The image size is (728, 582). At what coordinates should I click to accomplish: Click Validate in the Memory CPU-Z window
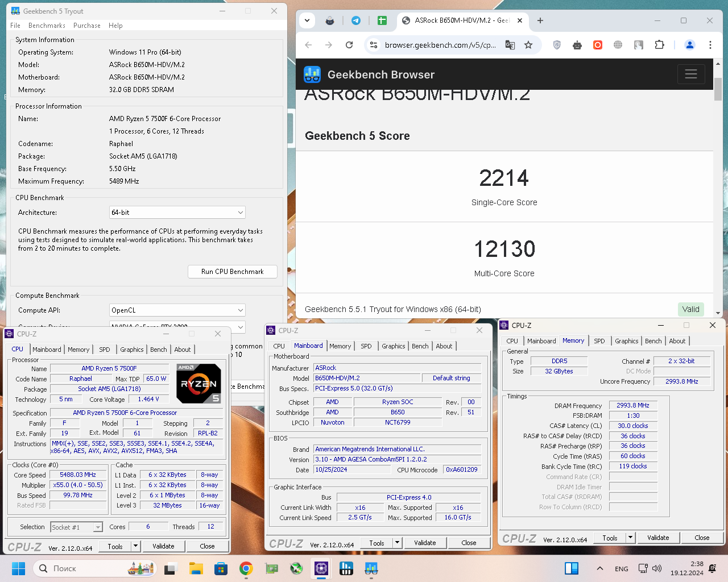pyautogui.click(x=658, y=538)
